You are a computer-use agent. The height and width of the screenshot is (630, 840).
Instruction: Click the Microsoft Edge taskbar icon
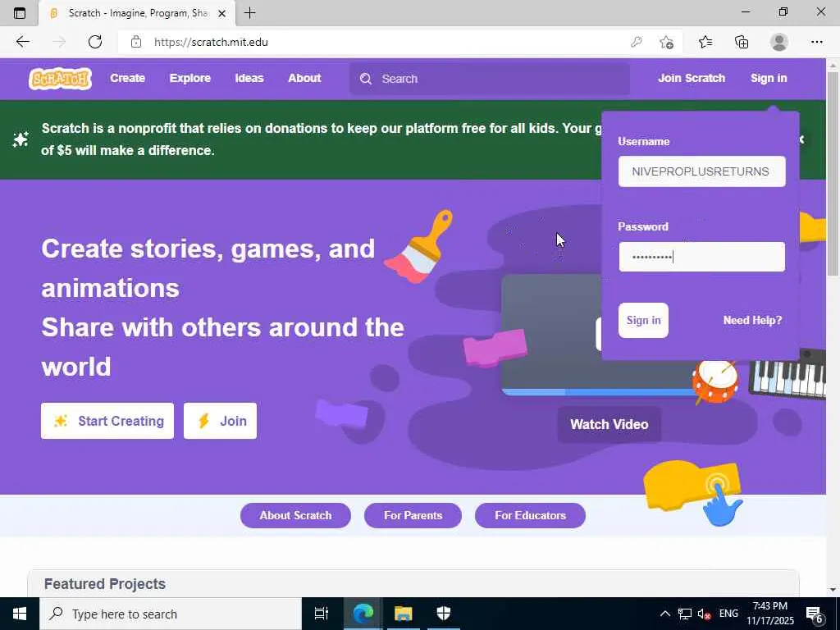click(363, 614)
